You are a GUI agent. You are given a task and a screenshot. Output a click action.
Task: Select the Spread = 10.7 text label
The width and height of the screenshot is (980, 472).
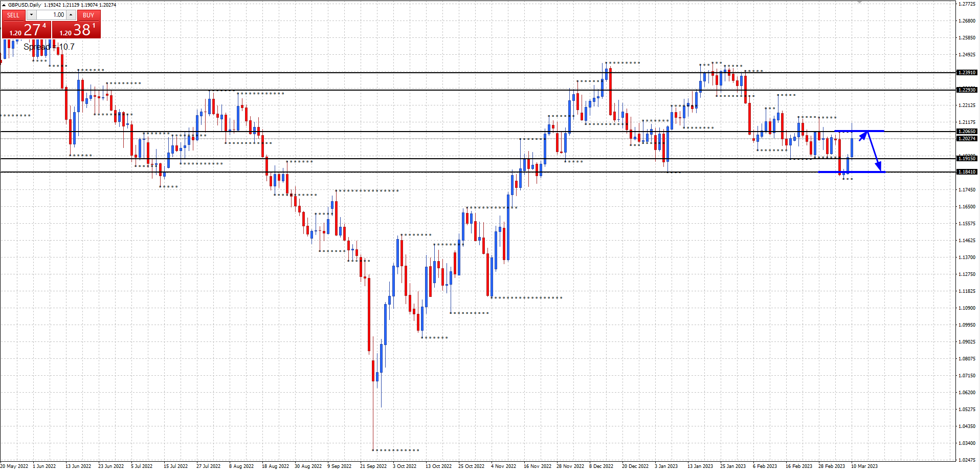pos(49,47)
